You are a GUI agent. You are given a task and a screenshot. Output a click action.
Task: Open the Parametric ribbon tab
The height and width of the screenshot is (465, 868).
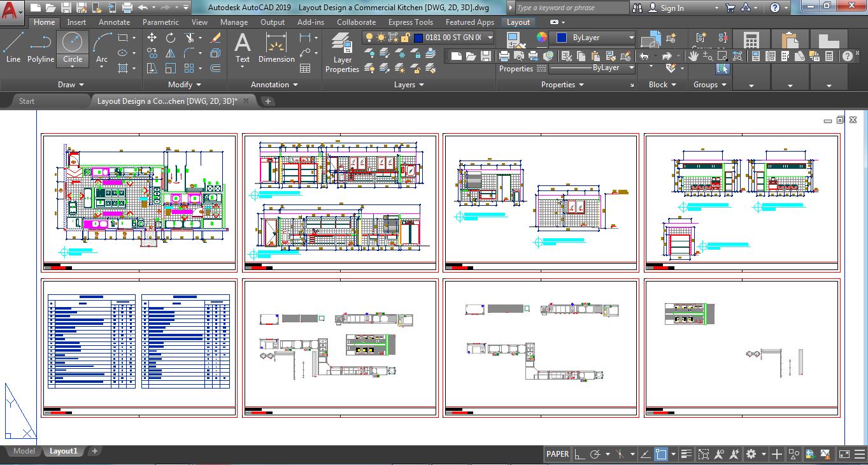tap(160, 22)
